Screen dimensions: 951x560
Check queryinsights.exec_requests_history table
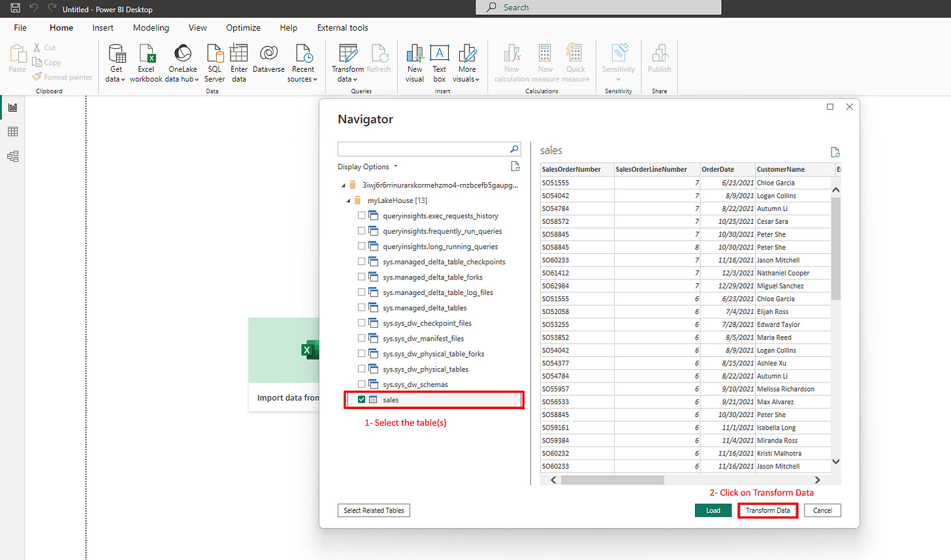click(x=361, y=215)
